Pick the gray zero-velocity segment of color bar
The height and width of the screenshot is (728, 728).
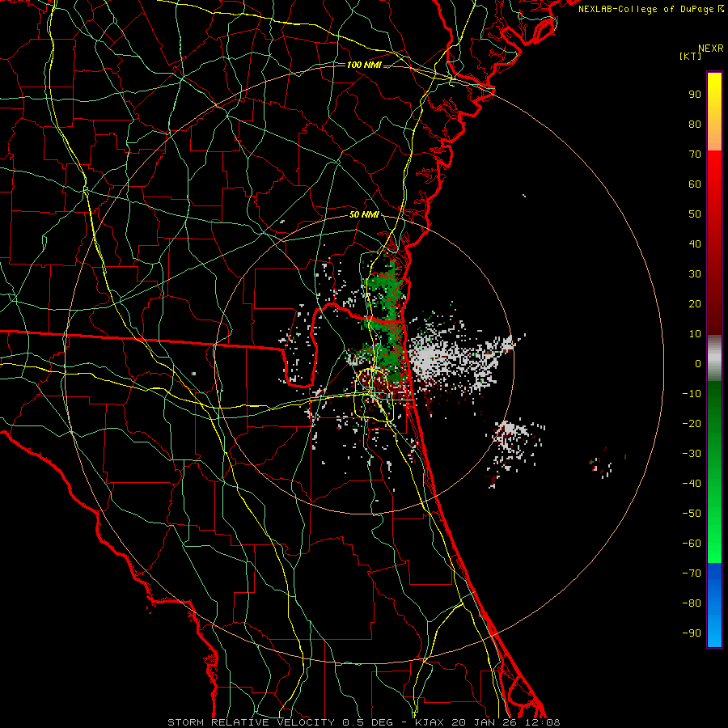click(x=714, y=358)
